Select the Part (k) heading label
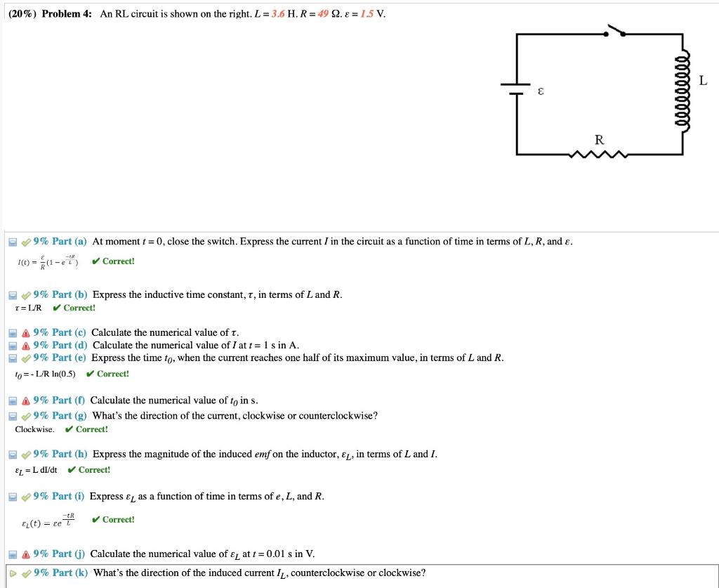The width and height of the screenshot is (719, 588). pyautogui.click(x=62, y=573)
